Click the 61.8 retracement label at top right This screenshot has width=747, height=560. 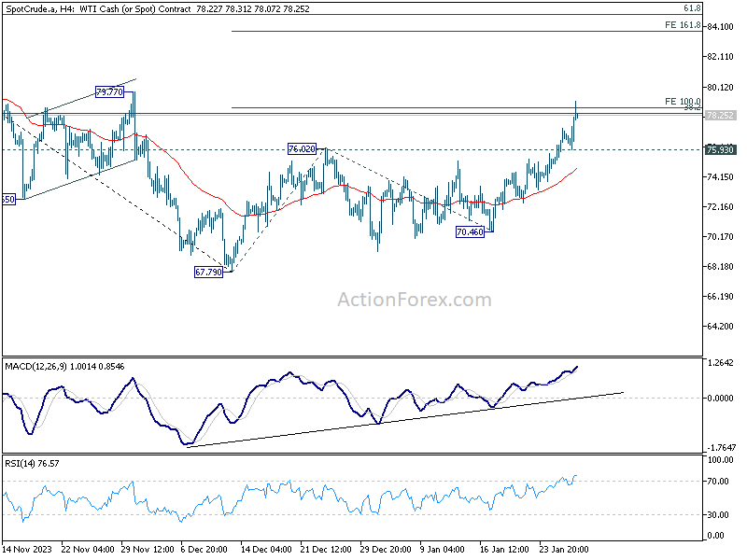692,8
